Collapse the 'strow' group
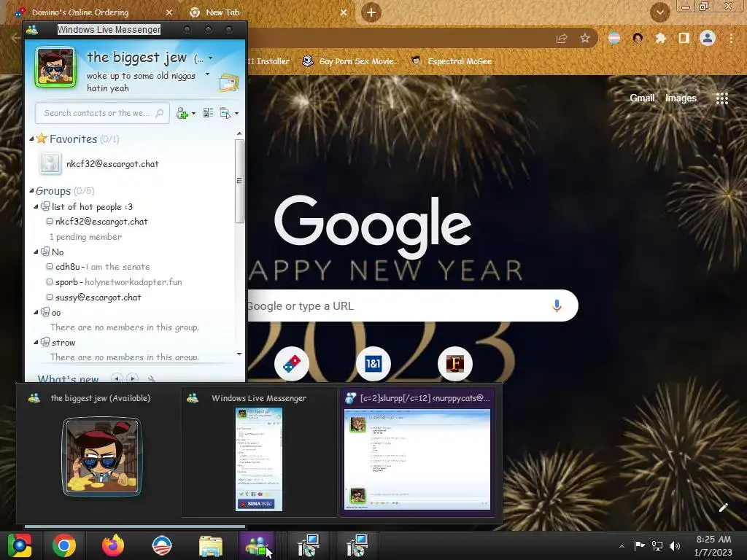 click(36, 343)
